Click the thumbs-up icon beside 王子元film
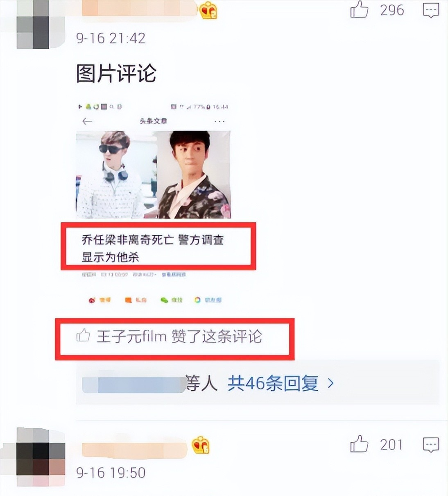This screenshot has height=496, width=448. click(x=83, y=336)
